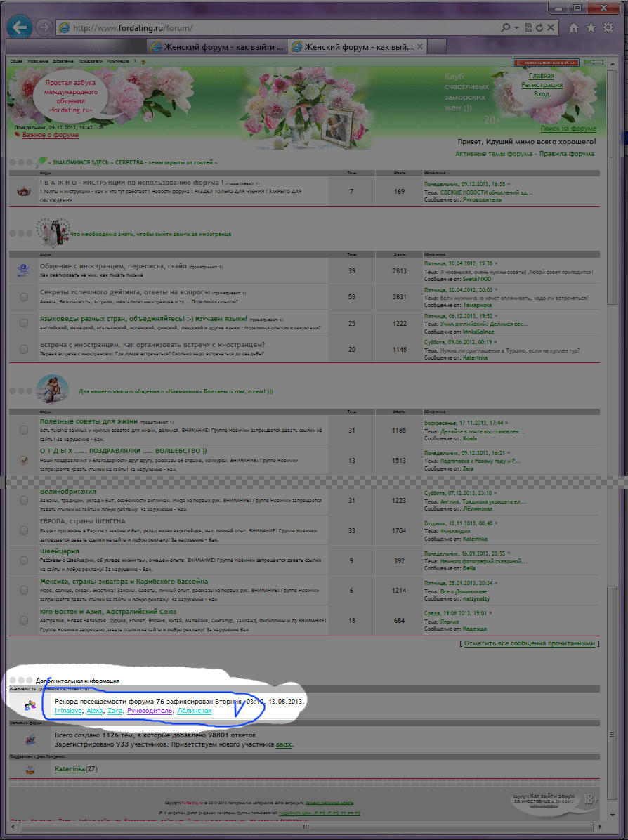Image resolution: width=628 pixels, height=840 pixels.
Task: Open the Управление menu in site admin bar
Action: click(x=37, y=62)
